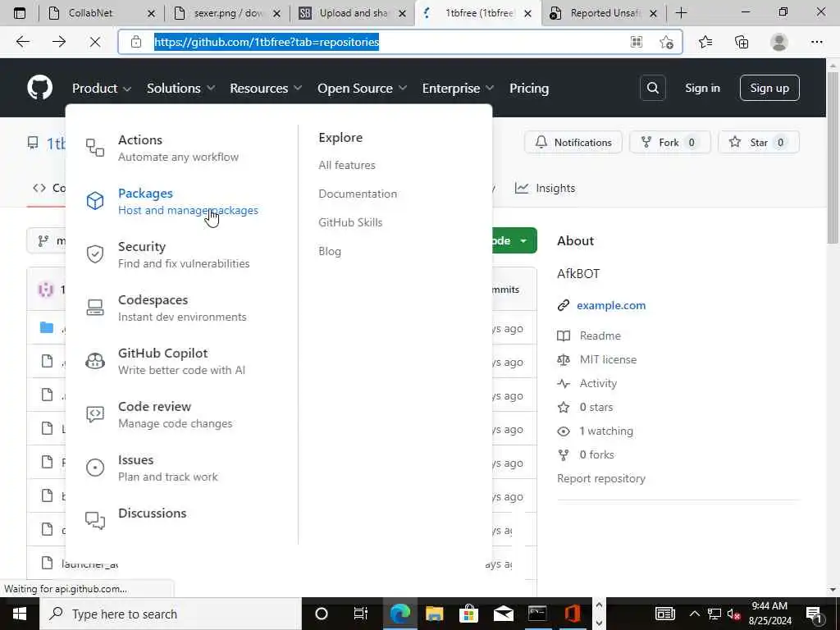Switch to the Upload and share browser tab
The width and height of the screenshot is (840, 630).
click(x=353, y=13)
